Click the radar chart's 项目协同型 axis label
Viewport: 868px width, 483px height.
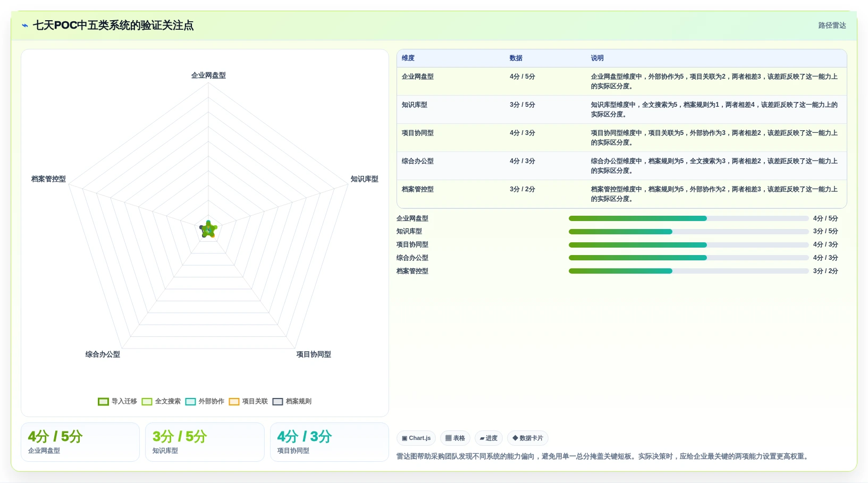314,354
